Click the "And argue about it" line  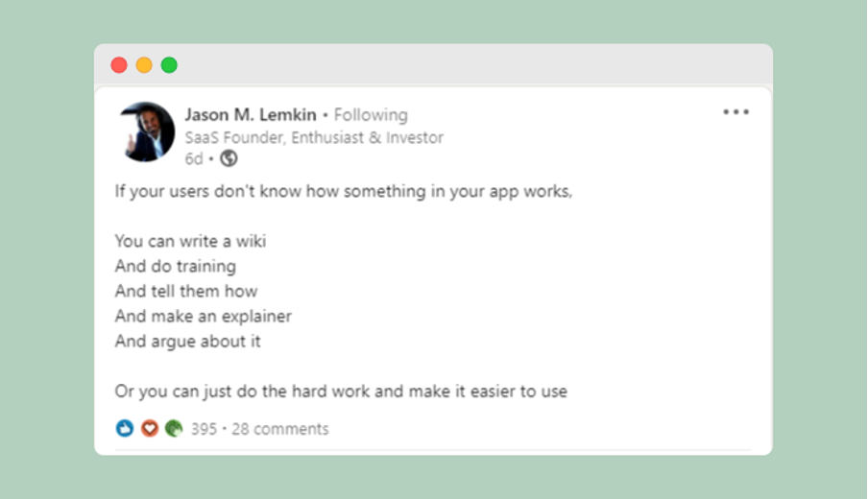click(x=187, y=341)
